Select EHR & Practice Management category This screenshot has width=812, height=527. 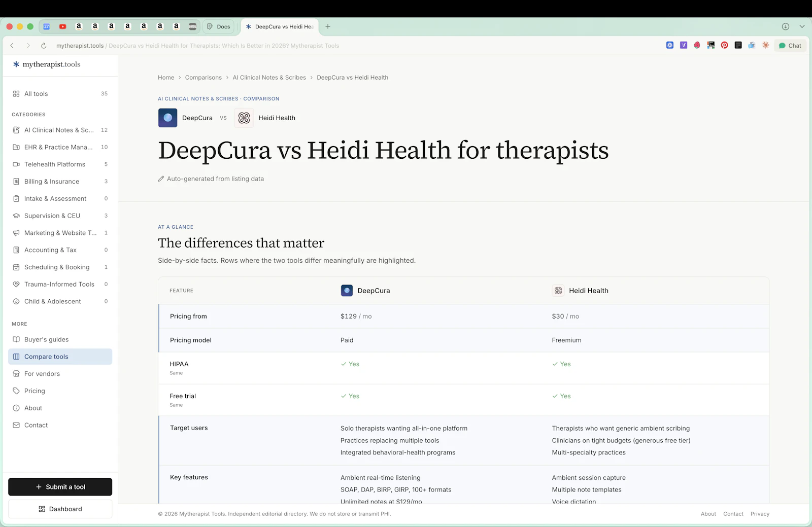click(60, 147)
